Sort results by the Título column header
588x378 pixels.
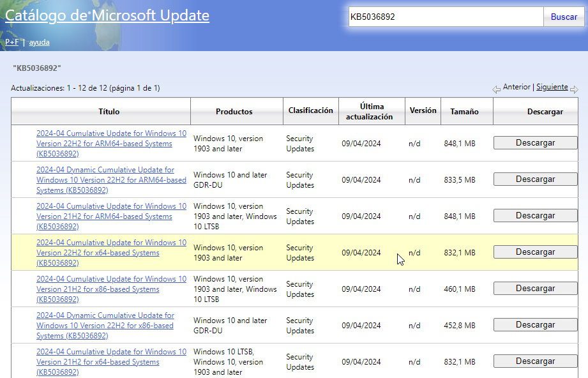click(x=109, y=111)
